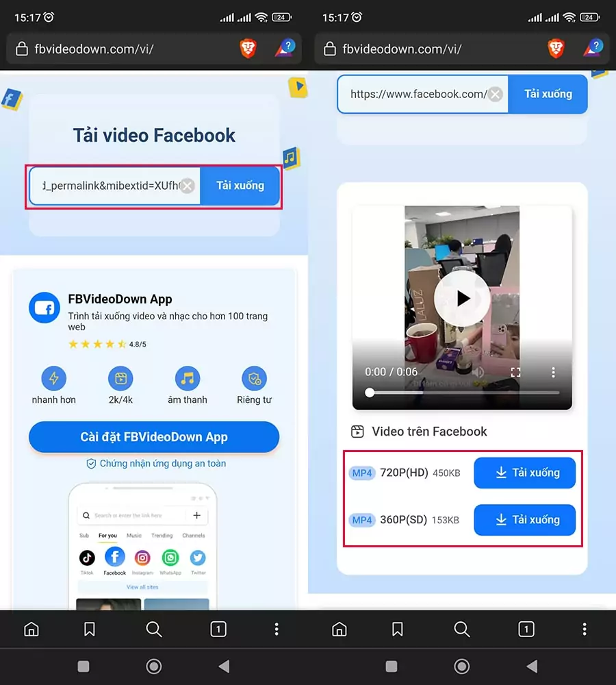
Task: Select Channels tab in app preview
Action: coord(194,535)
